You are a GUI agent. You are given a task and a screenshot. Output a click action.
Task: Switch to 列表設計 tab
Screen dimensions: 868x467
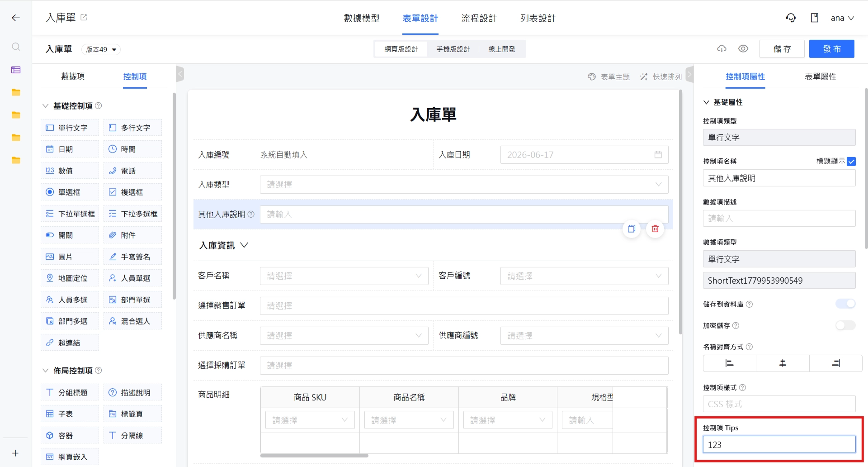(538, 18)
